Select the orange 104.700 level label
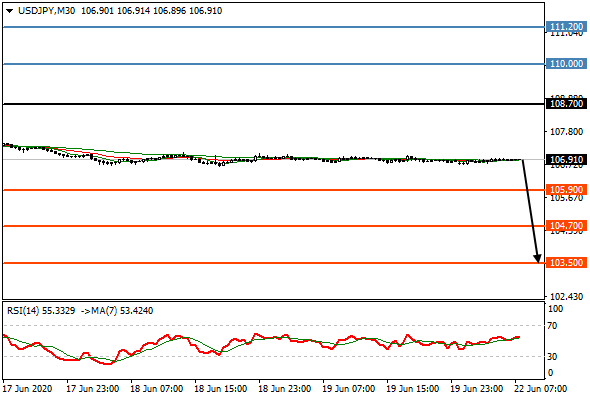 pos(566,226)
